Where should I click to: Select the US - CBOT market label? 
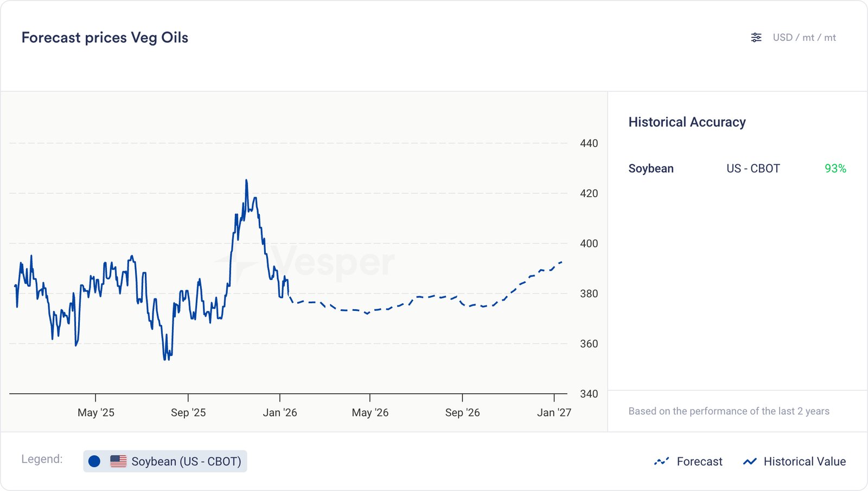[x=753, y=169]
